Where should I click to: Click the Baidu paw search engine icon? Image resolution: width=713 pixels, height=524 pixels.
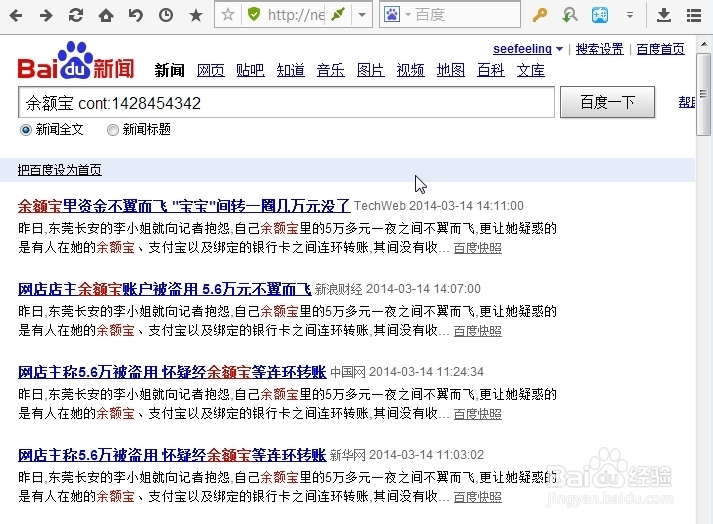pos(392,15)
